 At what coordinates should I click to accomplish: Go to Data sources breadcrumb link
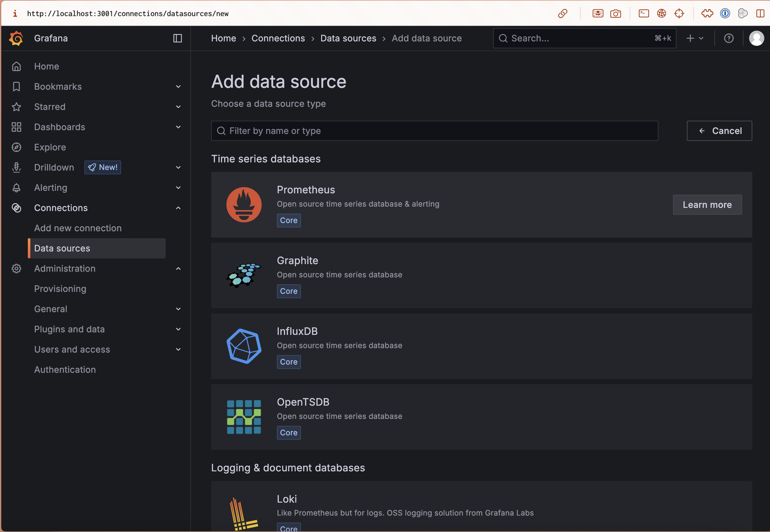tap(348, 38)
